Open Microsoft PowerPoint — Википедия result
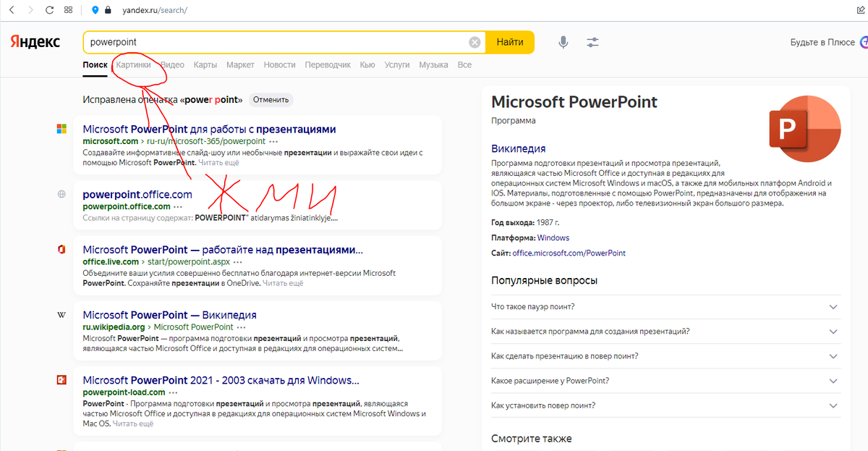868x451 pixels. click(170, 315)
